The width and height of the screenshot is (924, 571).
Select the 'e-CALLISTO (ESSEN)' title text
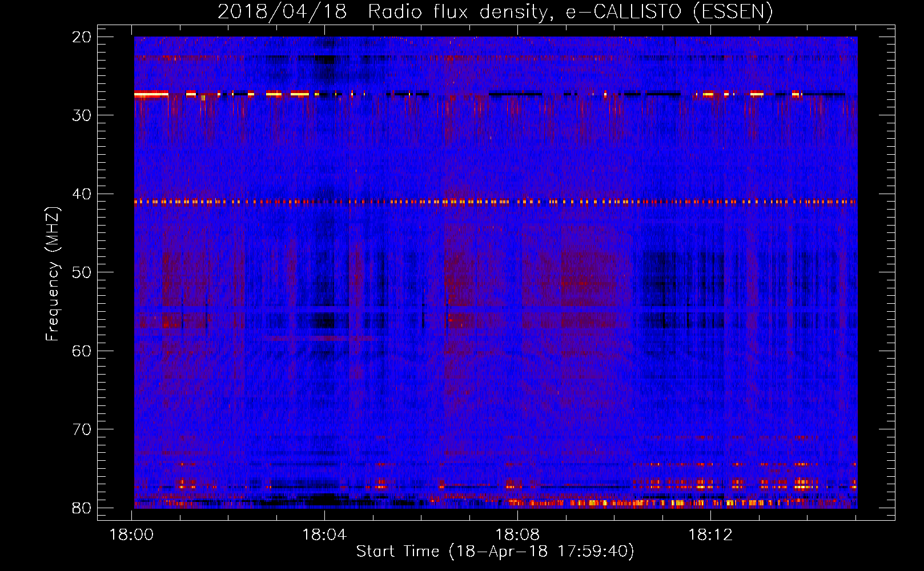(669, 11)
